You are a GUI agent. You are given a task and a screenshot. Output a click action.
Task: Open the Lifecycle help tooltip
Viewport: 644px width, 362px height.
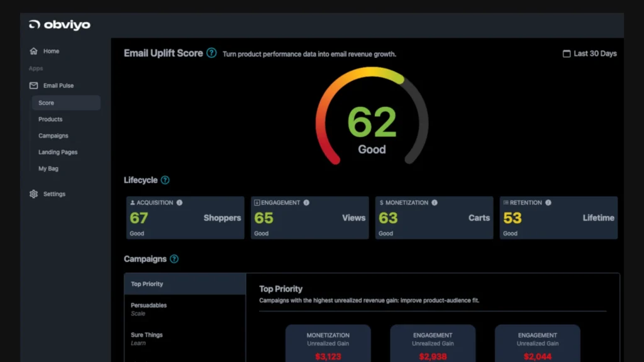click(x=164, y=180)
